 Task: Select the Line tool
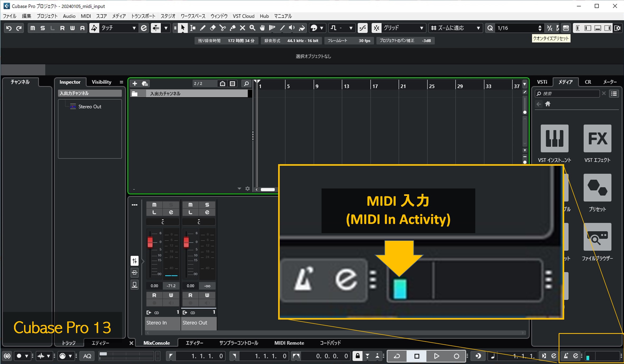(x=282, y=28)
